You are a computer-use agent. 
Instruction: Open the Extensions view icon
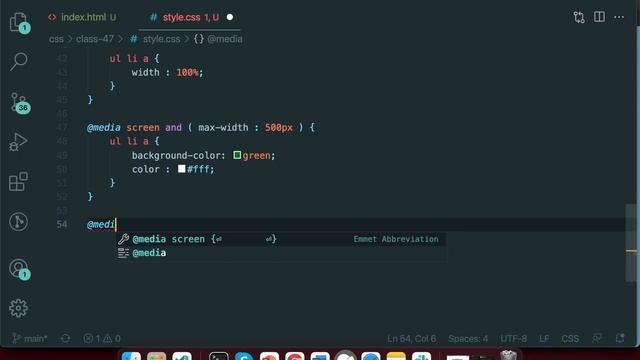(18, 181)
